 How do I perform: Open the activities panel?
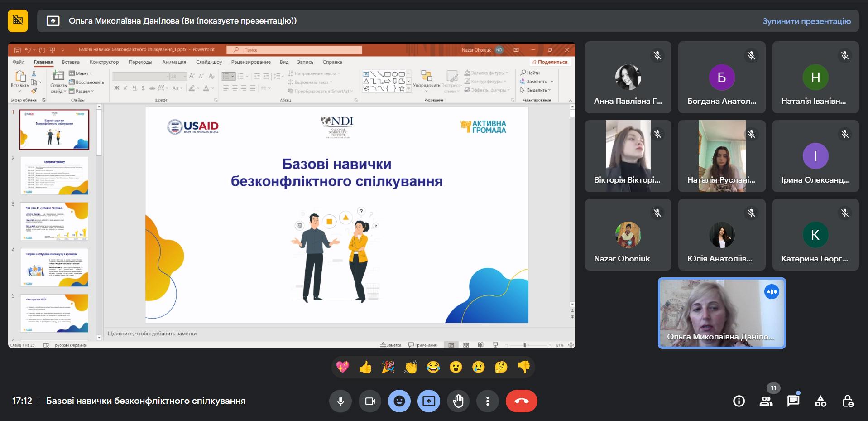tap(820, 401)
